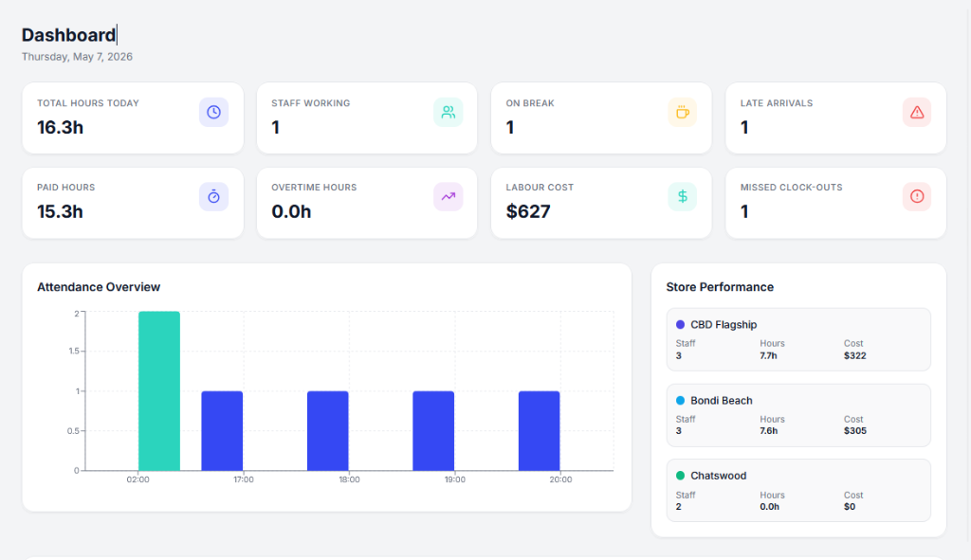Viewport: 971px width, 560px height.
Task: Click the 16.3h total hours value
Action: [60, 128]
